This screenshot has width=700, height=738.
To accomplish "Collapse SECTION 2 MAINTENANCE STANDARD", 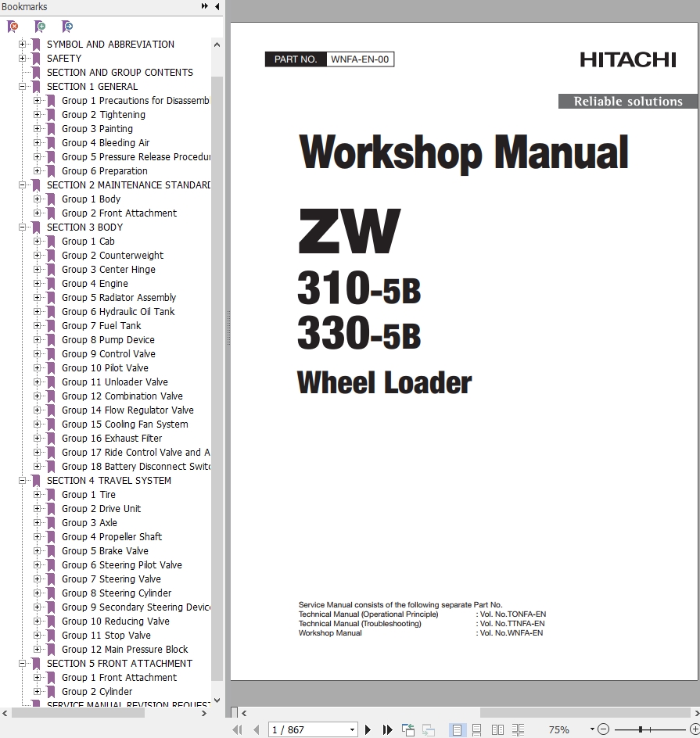I will point(22,185).
